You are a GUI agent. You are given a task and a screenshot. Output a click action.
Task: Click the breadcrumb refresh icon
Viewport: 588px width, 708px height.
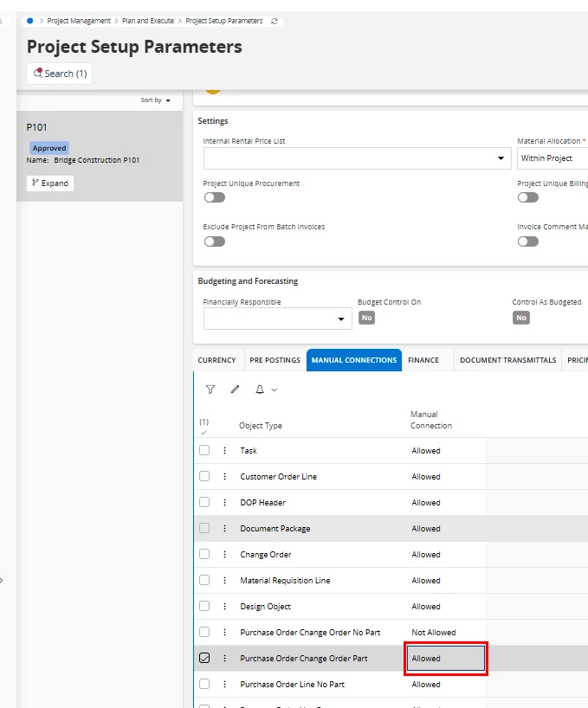coord(275,21)
